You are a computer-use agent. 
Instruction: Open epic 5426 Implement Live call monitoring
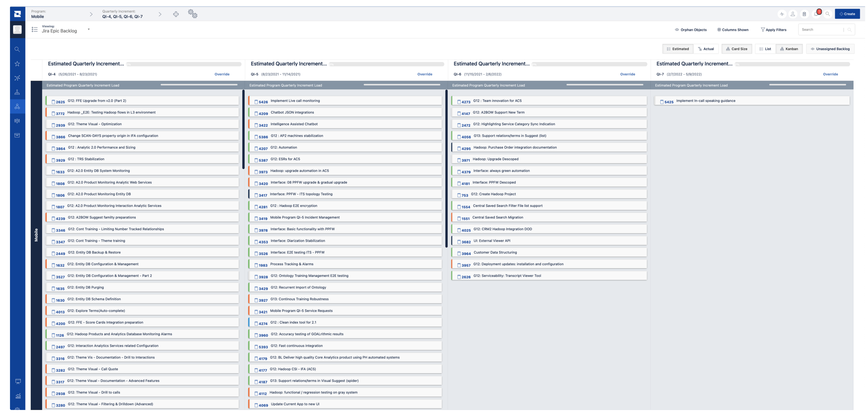(x=345, y=101)
